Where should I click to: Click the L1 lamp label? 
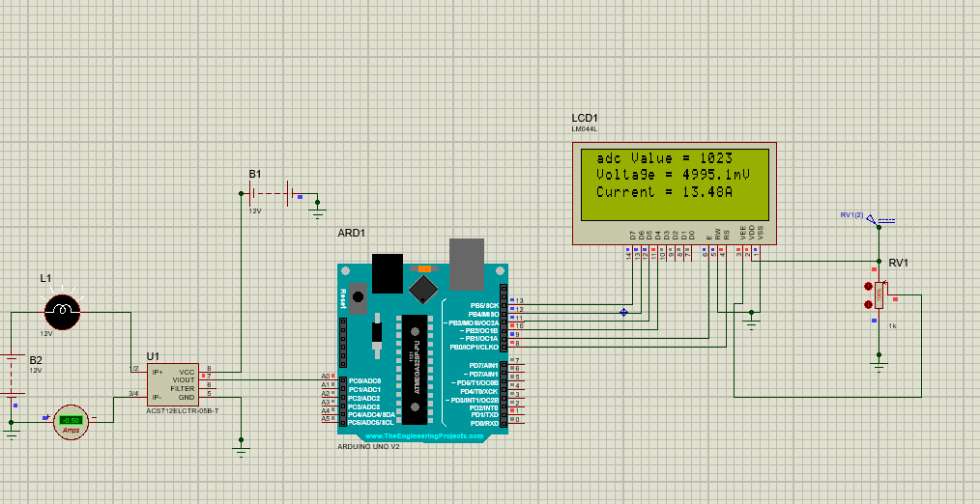[45, 278]
